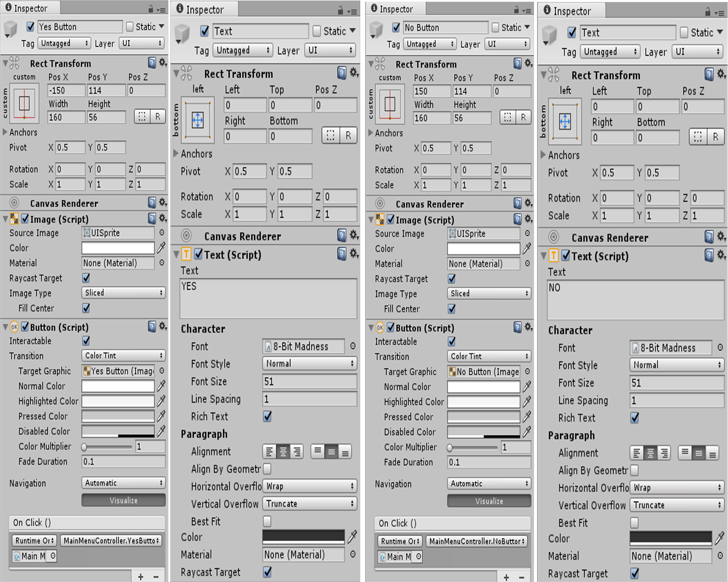
Task: Open Text (Script) gear menu in YES Text inspector
Action: tap(354, 254)
